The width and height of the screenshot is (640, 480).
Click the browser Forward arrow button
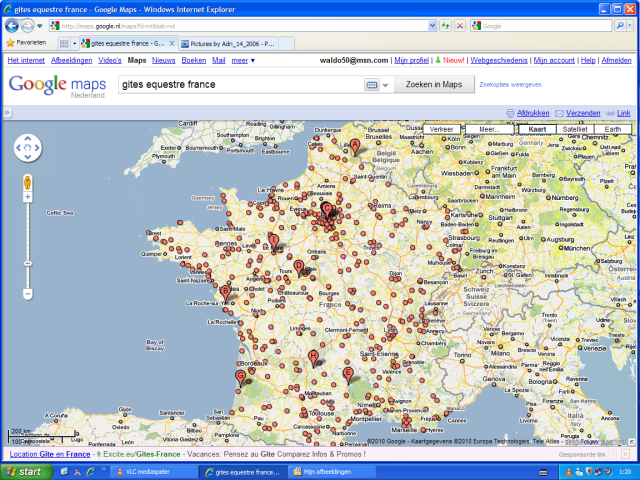[x=27, y=26]
